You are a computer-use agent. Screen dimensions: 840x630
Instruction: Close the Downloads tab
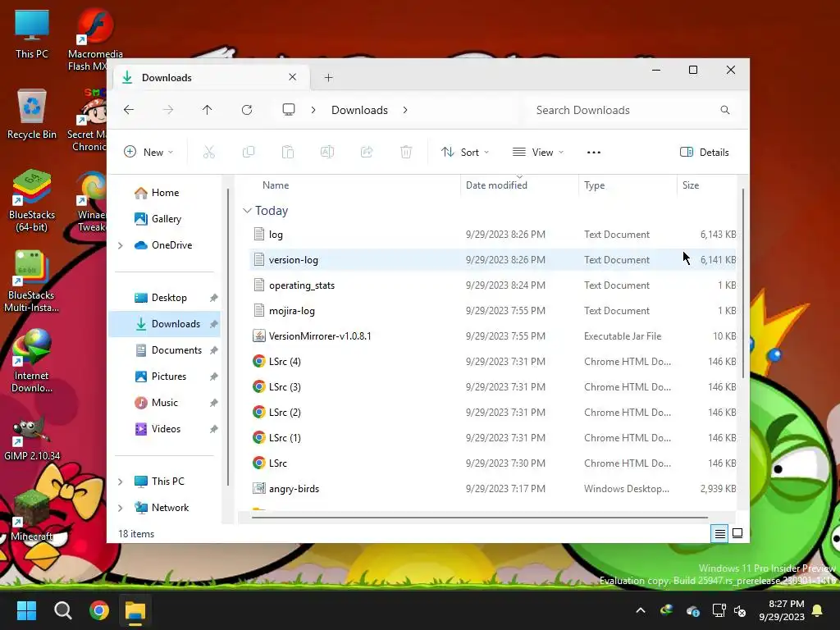[293, 77]
